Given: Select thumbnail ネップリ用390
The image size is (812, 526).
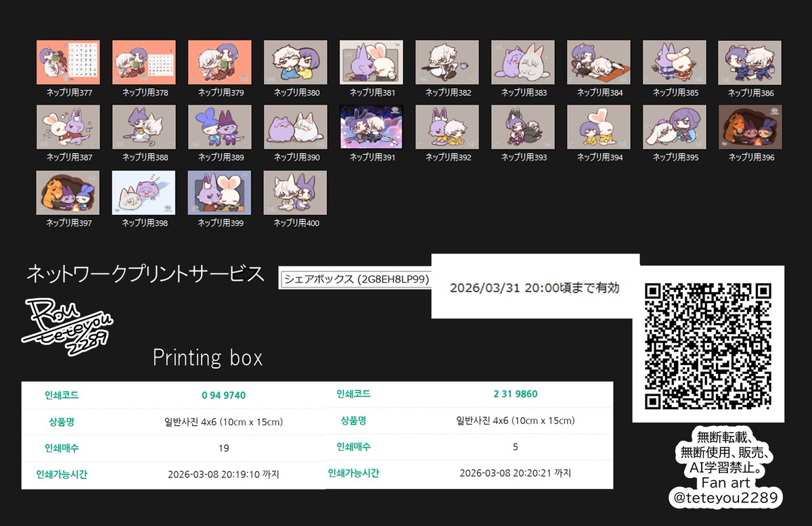Looking at the screenshot, I should pyautogui.click(x=296, y=127).
